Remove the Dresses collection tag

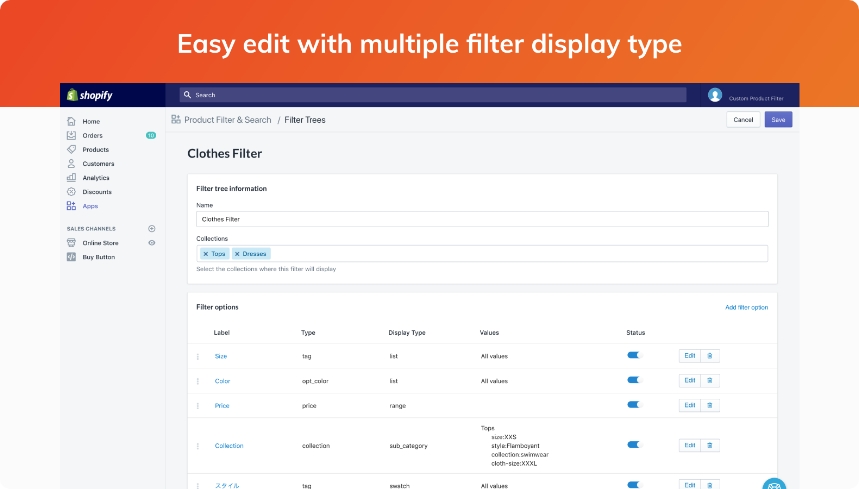pyautogui.click(x=237, y=254)
